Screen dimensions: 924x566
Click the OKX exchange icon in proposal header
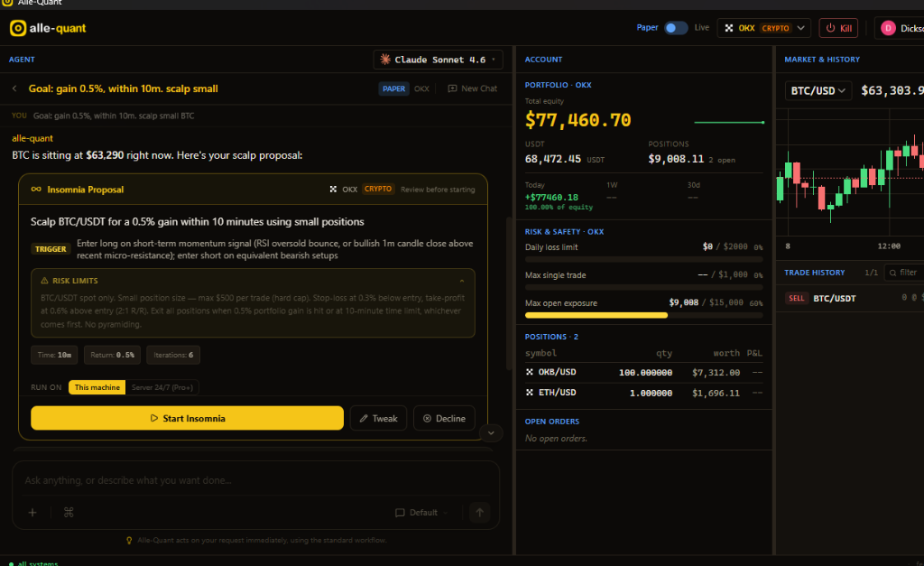tap(333, 190)
